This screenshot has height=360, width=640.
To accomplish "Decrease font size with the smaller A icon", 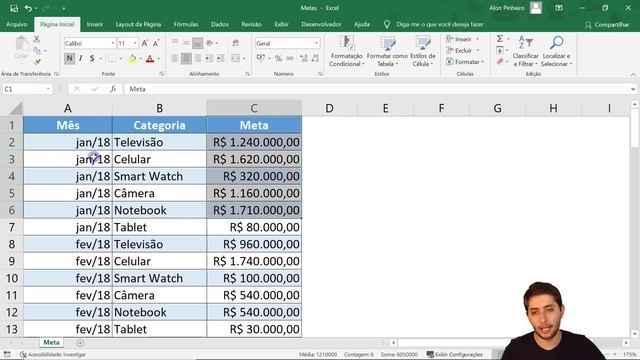I will [x=156, y=43].
